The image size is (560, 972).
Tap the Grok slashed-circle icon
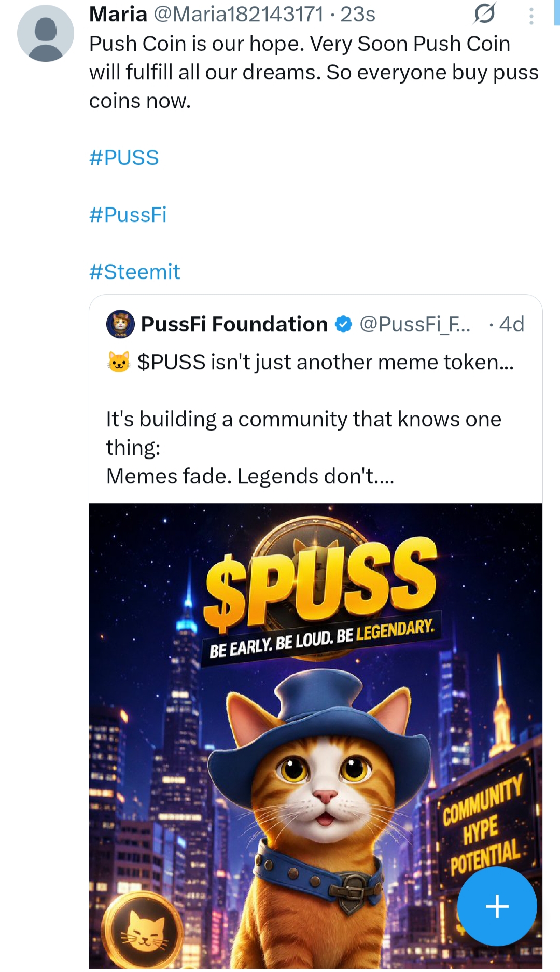click(485, 13)
